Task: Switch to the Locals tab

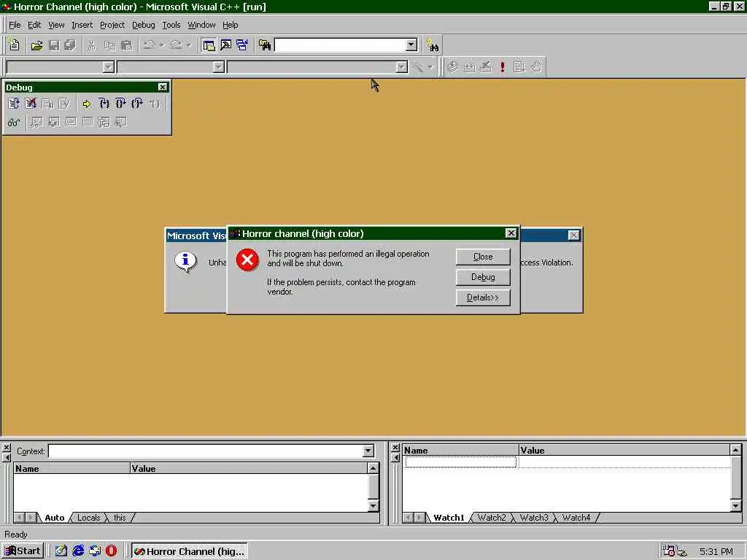Action: tap(88, 518)
